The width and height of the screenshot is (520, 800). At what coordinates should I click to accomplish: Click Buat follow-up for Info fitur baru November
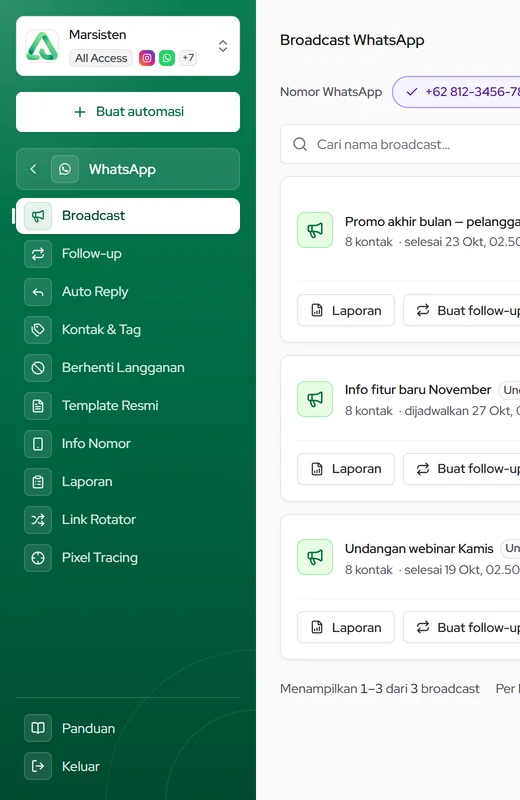click(462, 469)
